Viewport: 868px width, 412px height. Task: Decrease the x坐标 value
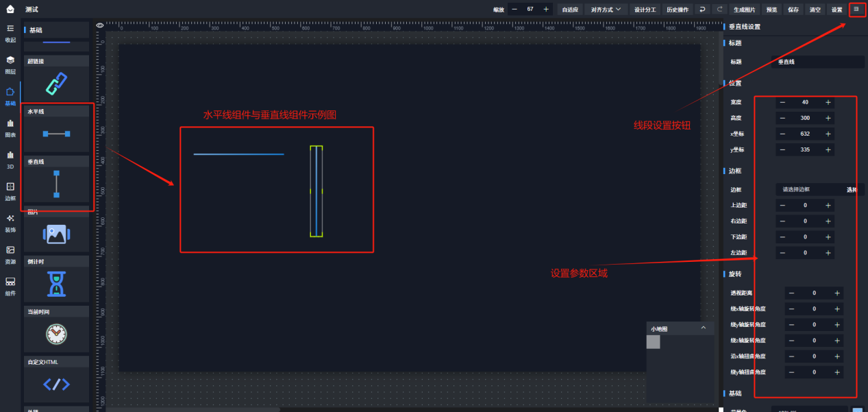point(782,134)
